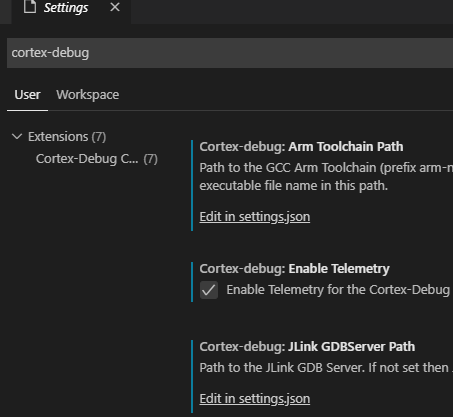Click the Settings tab file icon

tap(30, 7)
